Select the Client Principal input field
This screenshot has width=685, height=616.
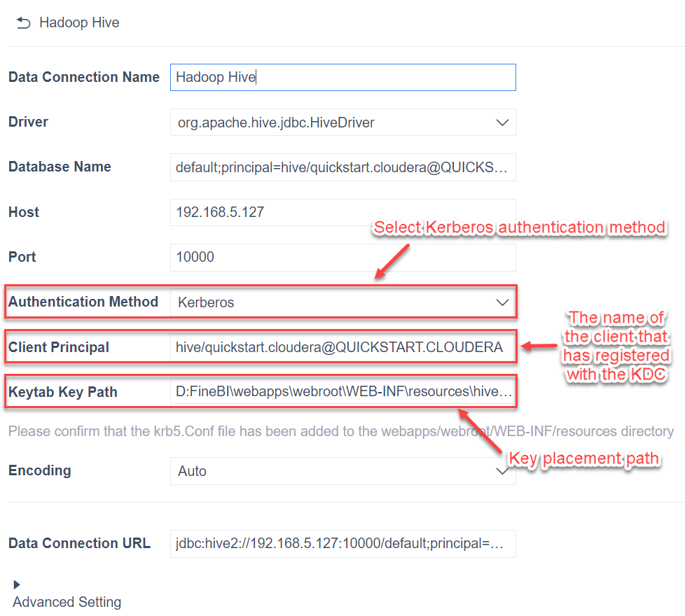coord(343,346)
